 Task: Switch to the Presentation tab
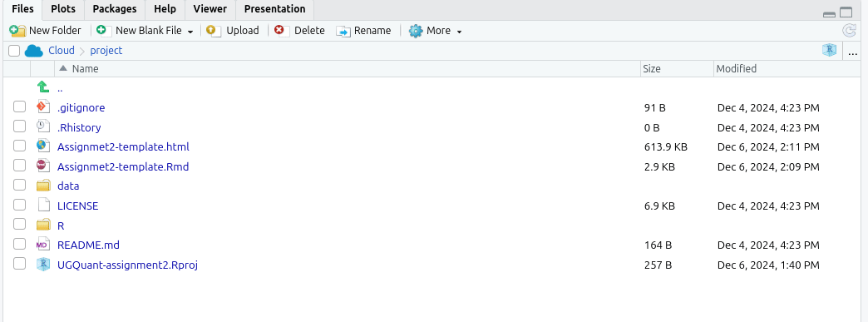(274, 9)
